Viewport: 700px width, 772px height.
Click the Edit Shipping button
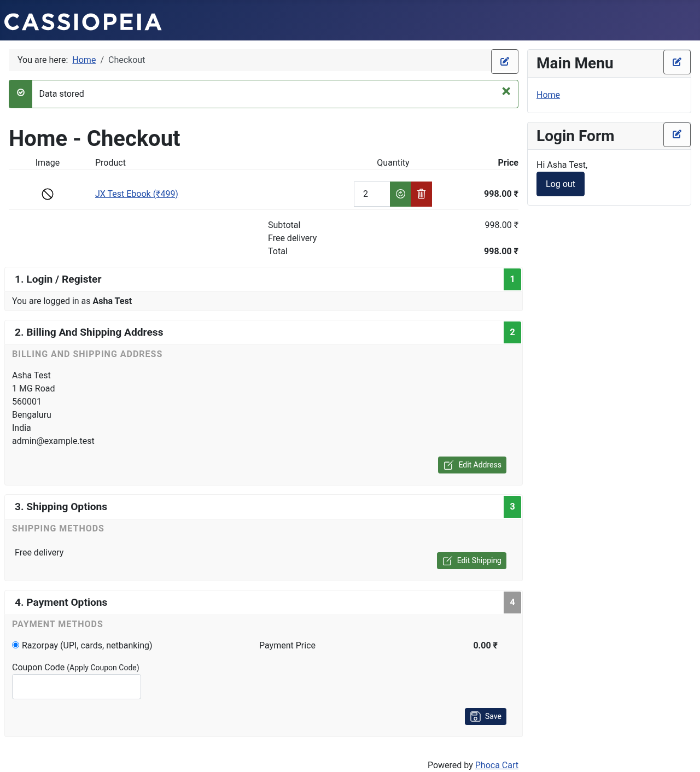coord(471,560)
